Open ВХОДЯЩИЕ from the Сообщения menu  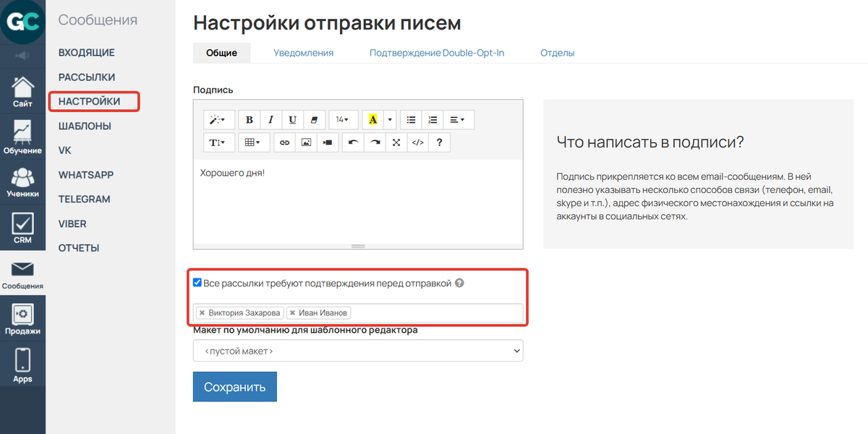(x=86, y=52)
